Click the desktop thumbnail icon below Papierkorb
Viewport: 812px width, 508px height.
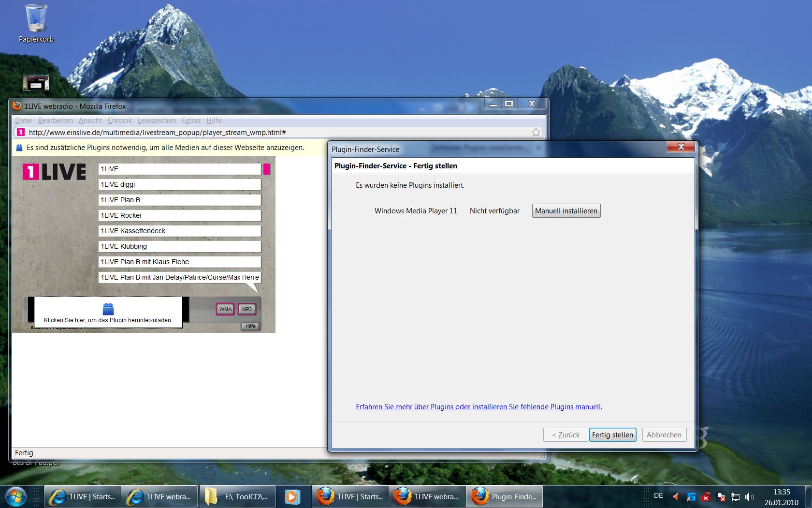click(36, 83)
